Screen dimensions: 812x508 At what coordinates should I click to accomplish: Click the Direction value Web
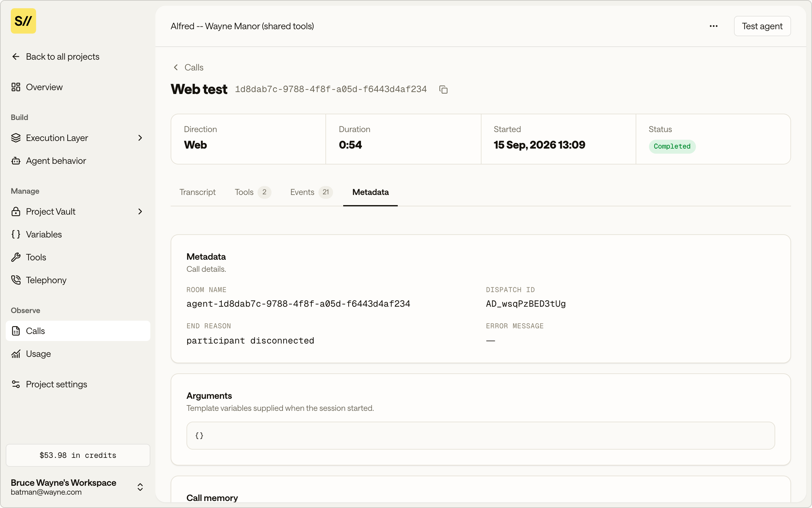[195, 145]
